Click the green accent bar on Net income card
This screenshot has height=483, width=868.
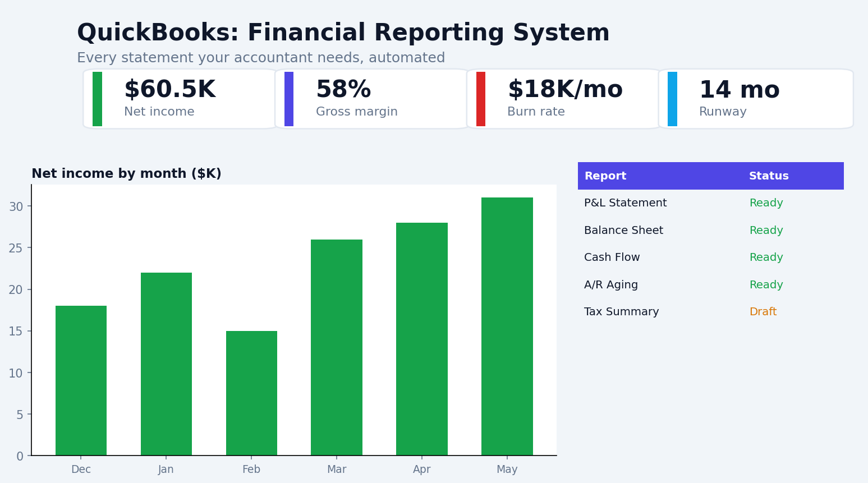click(x=97, y=99)
